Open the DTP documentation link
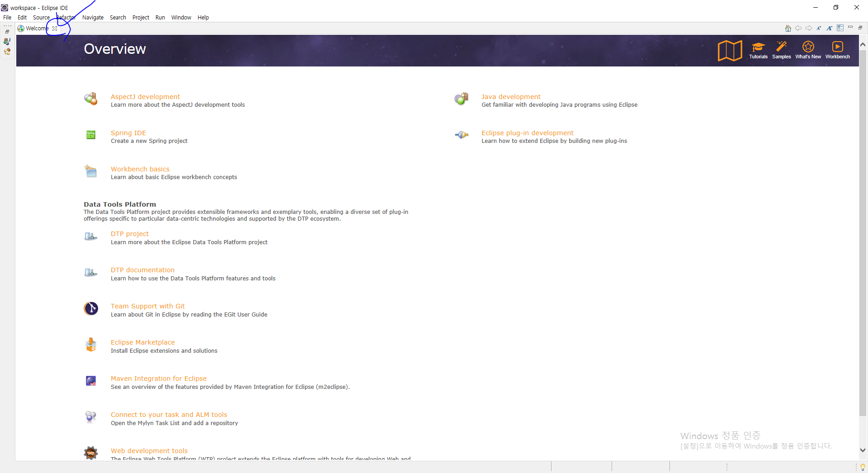This screenshot has width=868, height=473. pyautogui.click(x=142, y=270)
